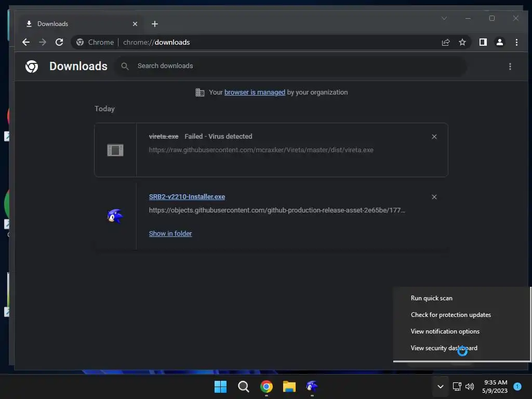The height and width of the screenshot is (399, 532).
Task: Click the vireta.exe githubusercontent URL
Action: pos(261,150)
